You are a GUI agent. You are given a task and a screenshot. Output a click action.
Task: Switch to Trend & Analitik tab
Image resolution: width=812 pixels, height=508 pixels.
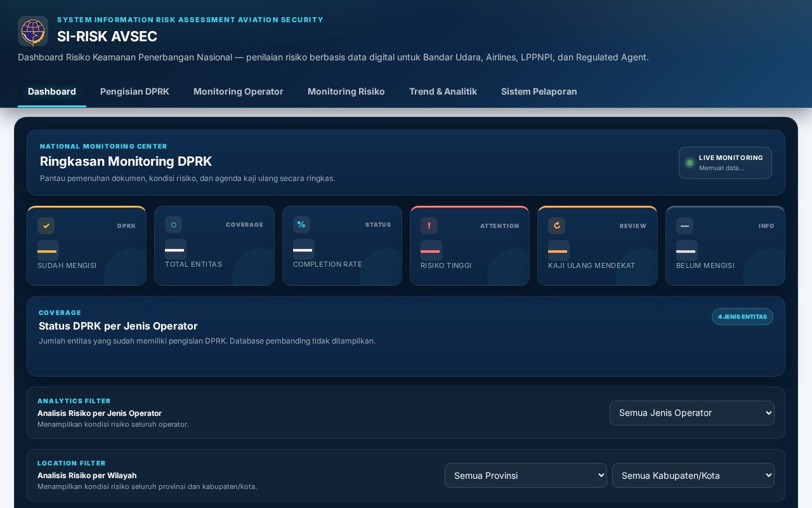pos(443,91)
